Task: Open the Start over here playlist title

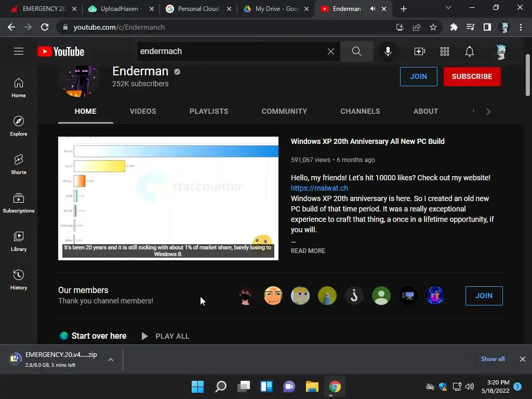Action: point(99,336)
